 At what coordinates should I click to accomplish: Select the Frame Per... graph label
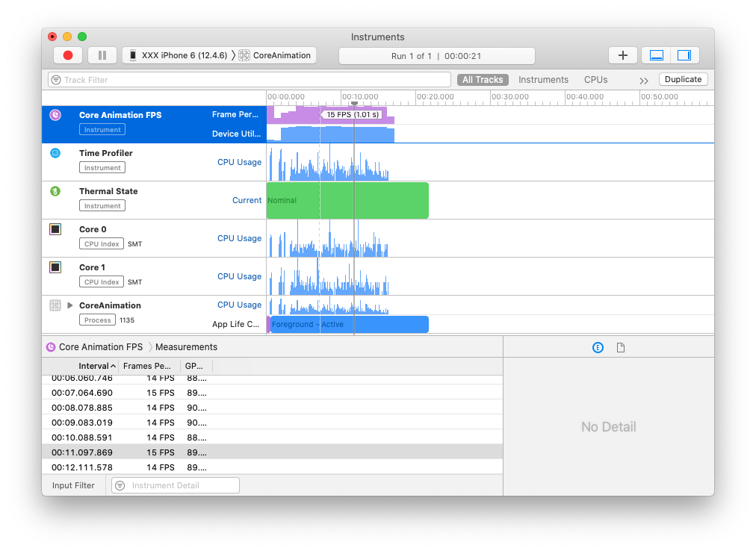(x=235, y=114)
